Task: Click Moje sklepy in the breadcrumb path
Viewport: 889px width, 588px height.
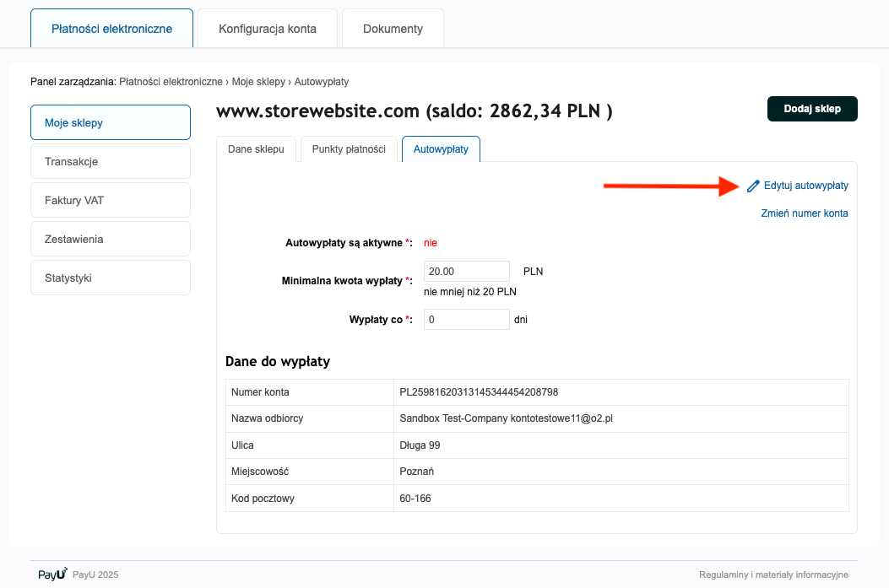Action: [x=257, y=82]
